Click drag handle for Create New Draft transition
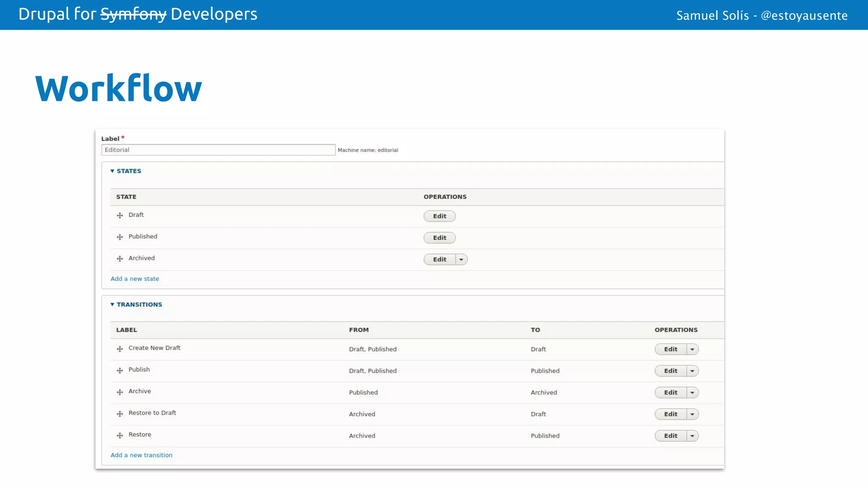This screenshot has height=488, width=868. pos(120,349)
